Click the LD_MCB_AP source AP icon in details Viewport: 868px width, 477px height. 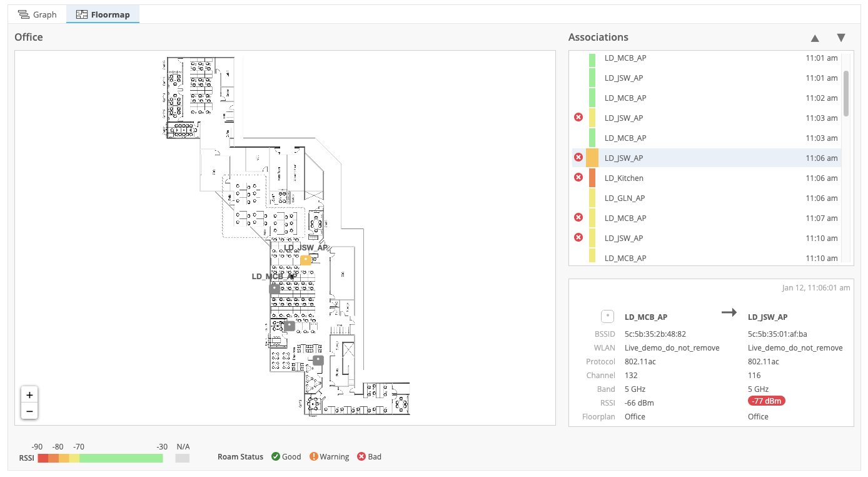(607, 316)
